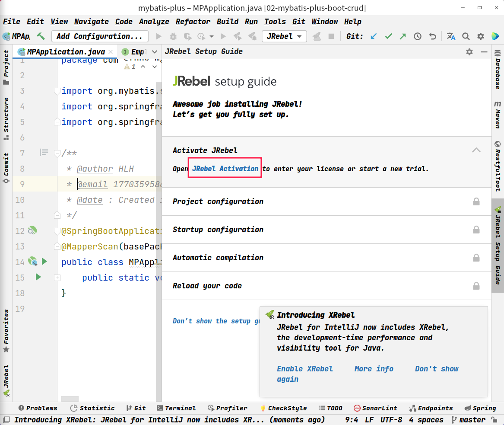Open the SonarLint tool window

click(x=375, y=408)
